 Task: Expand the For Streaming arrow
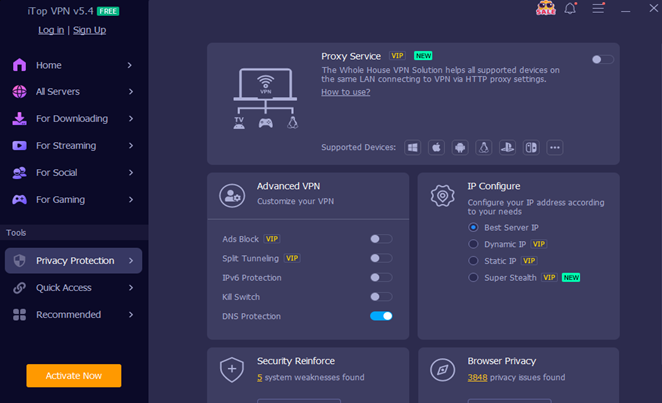pos(130,146)
